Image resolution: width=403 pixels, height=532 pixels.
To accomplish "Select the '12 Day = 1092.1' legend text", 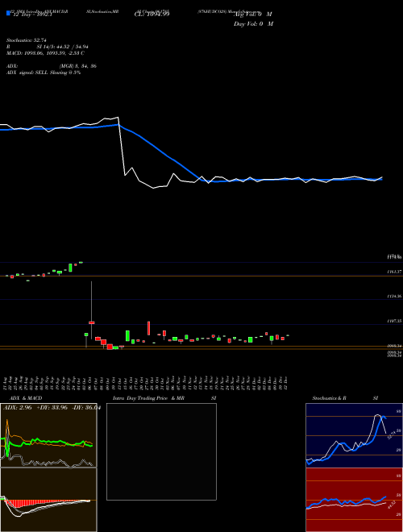I will click(33, 15).
